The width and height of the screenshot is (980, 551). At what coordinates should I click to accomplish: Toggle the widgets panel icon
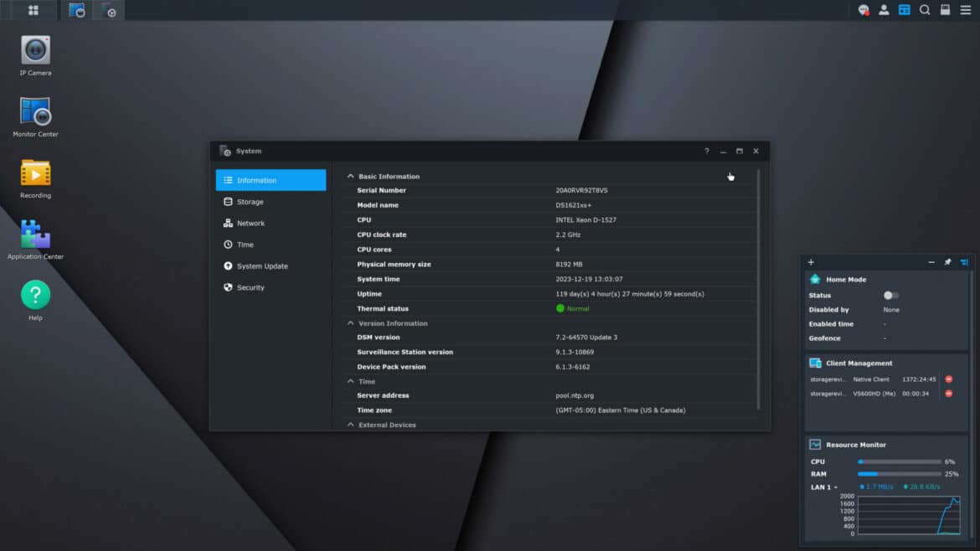click(905, 10)
